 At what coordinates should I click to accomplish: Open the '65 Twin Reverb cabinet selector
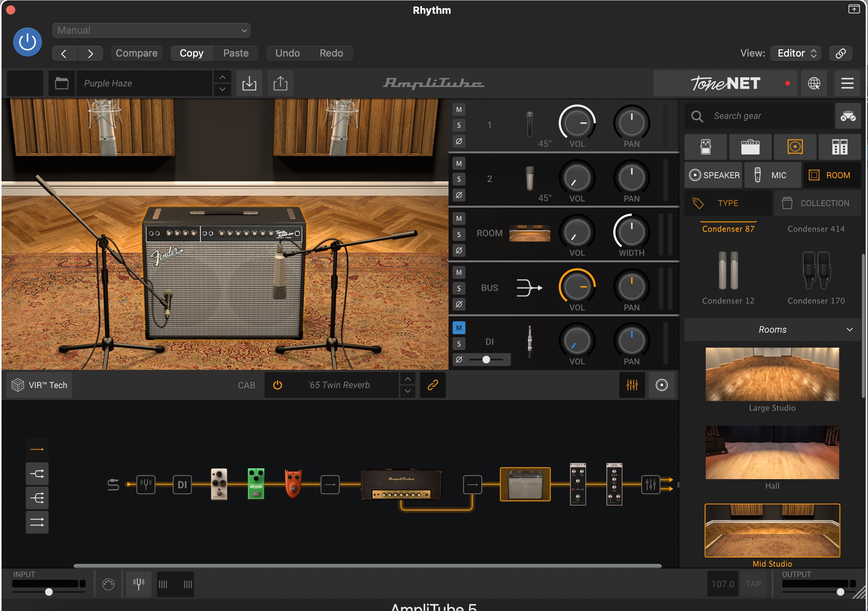[340, 385]
